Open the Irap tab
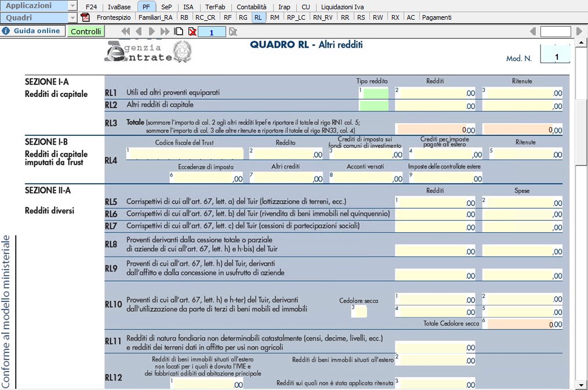 click(x=284, y=7)
